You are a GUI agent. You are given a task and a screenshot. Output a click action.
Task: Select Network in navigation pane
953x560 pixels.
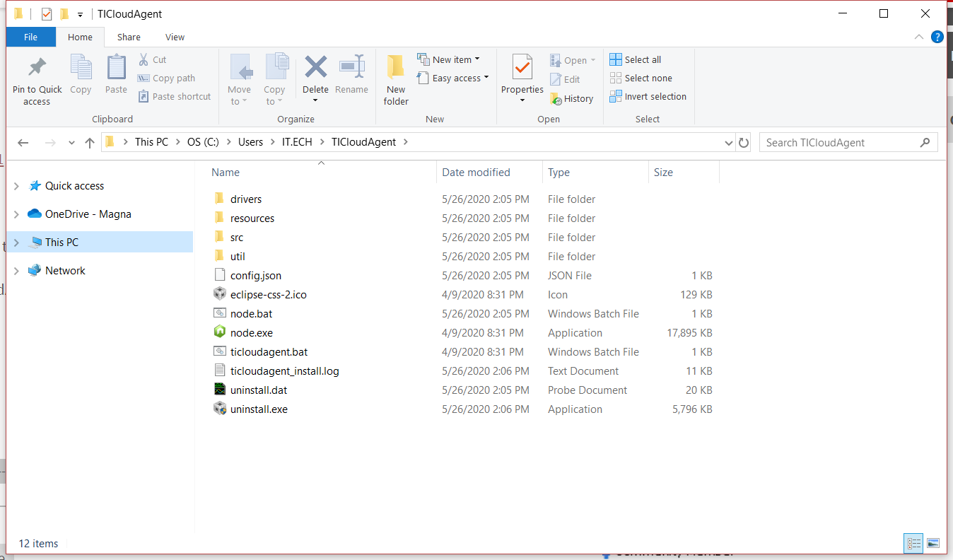pyautogui.click(x=65, y=271)
